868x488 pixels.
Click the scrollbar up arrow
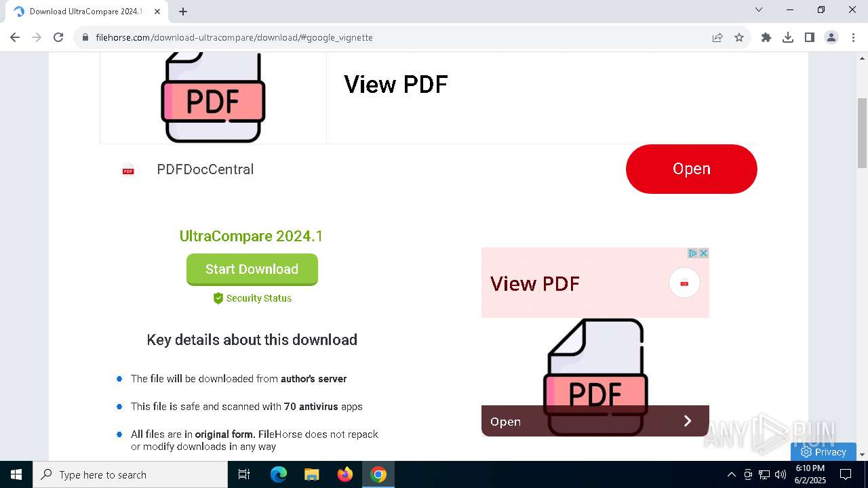pos(863,58)
